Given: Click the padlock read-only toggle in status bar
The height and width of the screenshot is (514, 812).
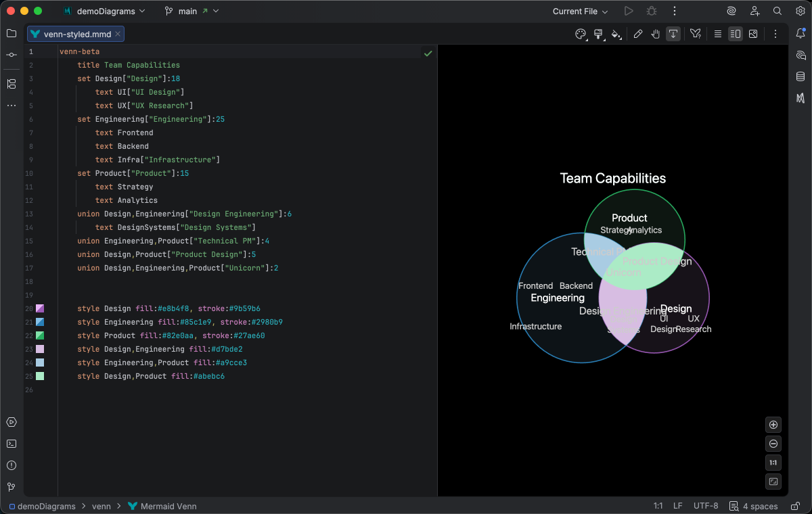Looking at the screenshot, I should pyautogui.click(x=794, y=506).
